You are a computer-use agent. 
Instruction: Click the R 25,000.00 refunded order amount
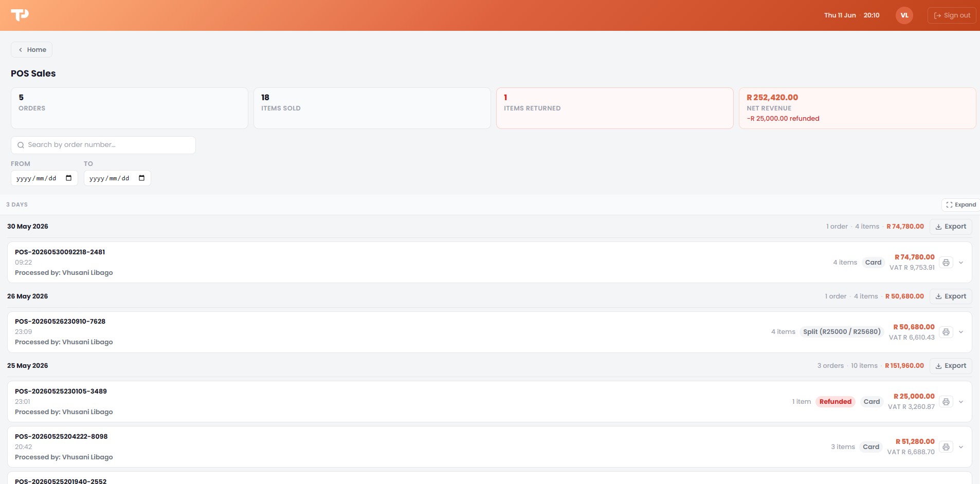[x=914, y=397]
